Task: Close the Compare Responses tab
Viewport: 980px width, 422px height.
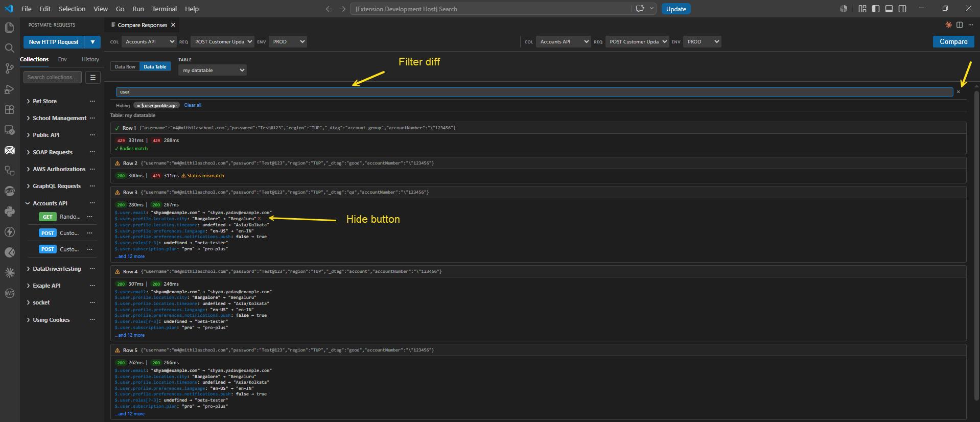Action: pos(173,25)
